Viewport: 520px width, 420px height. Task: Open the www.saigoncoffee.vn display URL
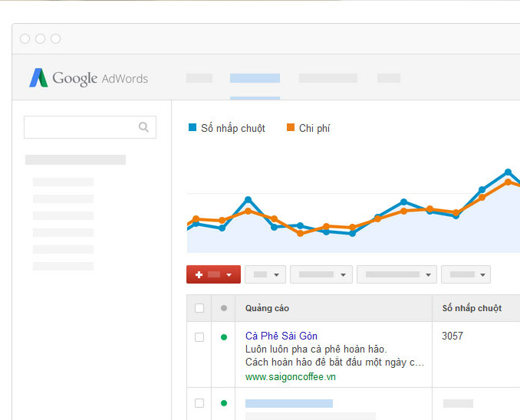pos(290,376)
